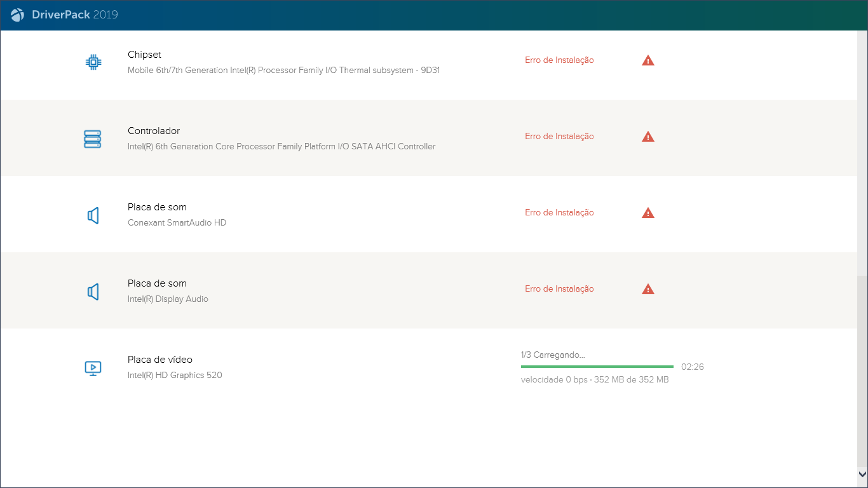This screenshot has width=868, height=488.
Task: Click the Conexant SmartAudio speaker icon
Action: [93, 216]
